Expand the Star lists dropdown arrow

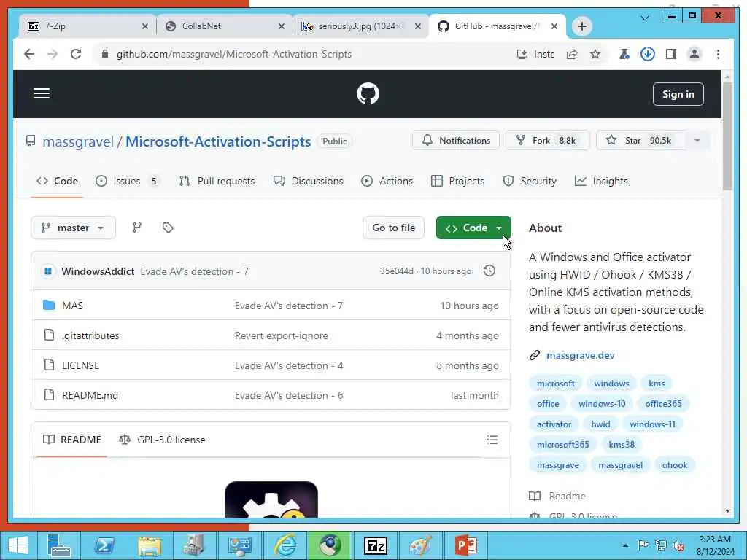[697, 141]
